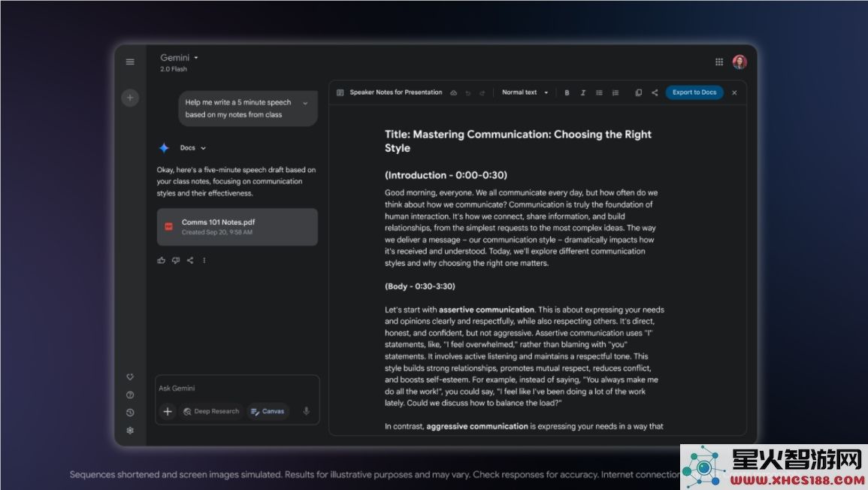Insert a bulleted list
Viewport: 868px width, 490px height.
[599, 93]
